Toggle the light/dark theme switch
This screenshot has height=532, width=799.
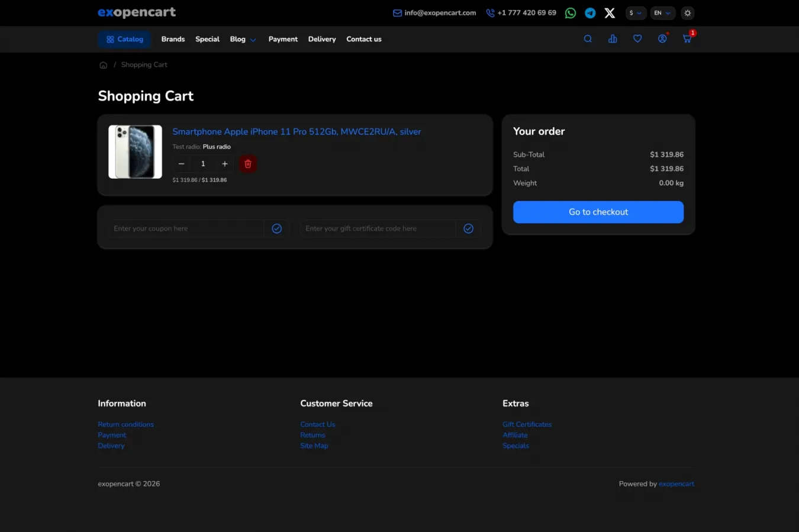(x=687, y=13)
